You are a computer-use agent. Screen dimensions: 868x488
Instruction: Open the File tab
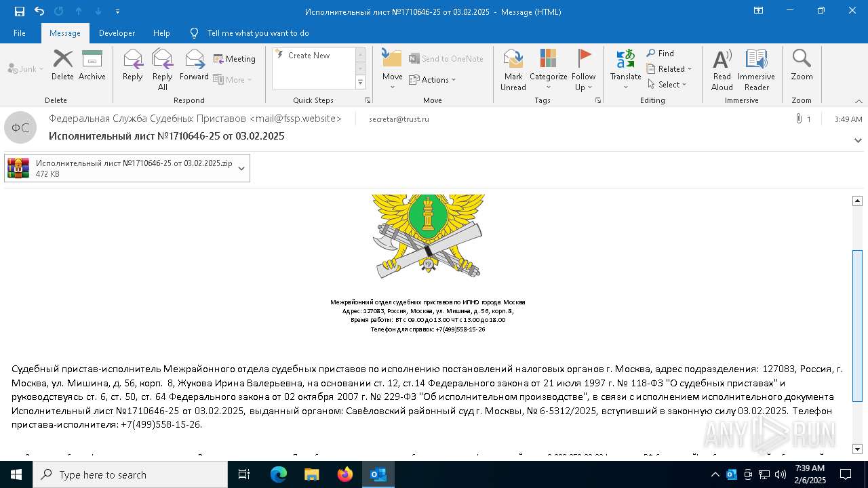pyautogui.click(x=20, y=33)
